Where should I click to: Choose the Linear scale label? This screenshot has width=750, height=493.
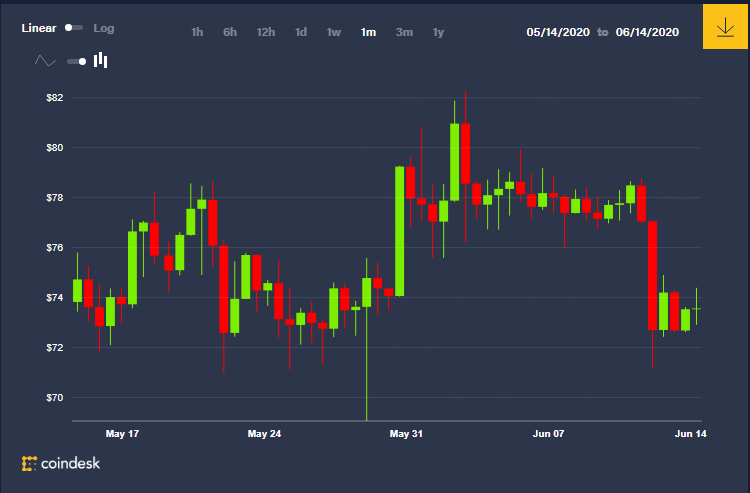[39, 28]
